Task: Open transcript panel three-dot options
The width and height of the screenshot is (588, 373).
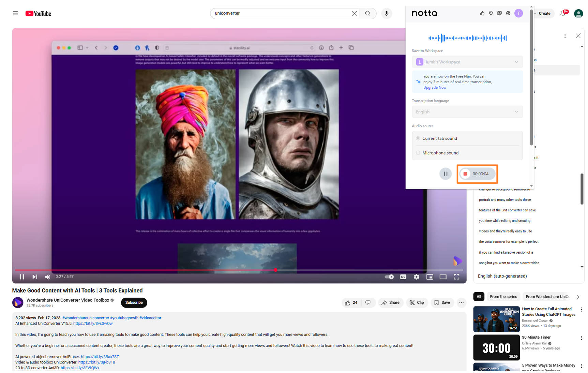Action: click(565, 36)
